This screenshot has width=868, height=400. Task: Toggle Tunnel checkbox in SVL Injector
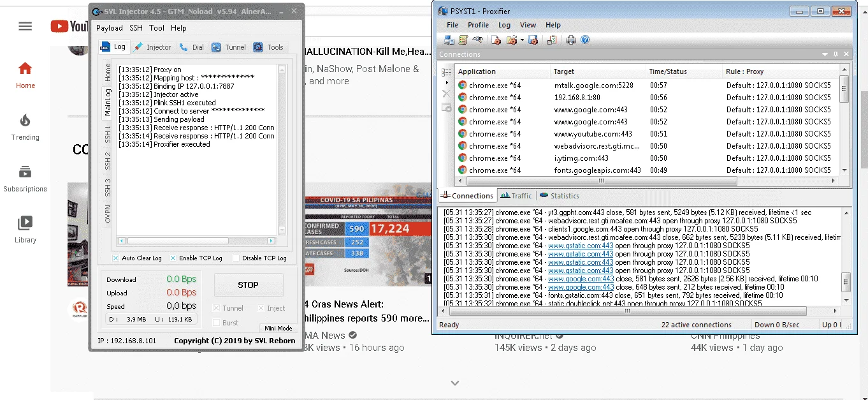click(x=216, y=308)
